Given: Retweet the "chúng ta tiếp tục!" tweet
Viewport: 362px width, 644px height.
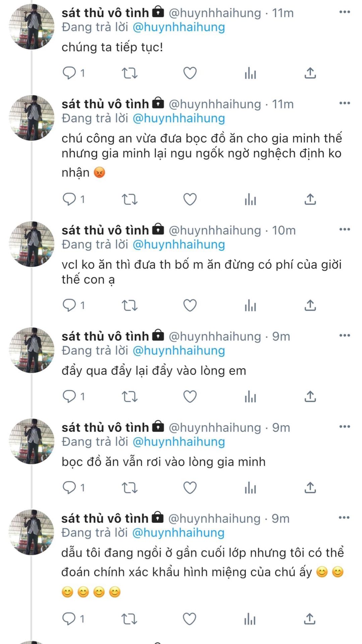Looking at the screenshot, I should 129,73.
